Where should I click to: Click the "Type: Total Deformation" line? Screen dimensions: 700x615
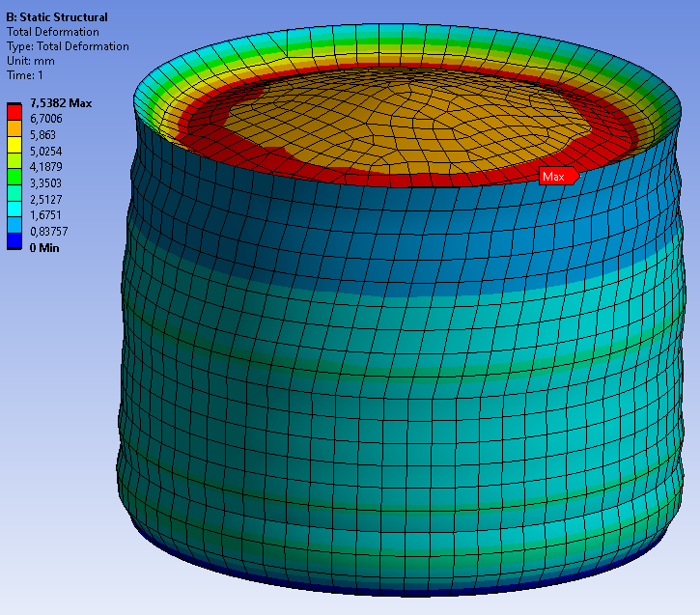coord(68,46)
